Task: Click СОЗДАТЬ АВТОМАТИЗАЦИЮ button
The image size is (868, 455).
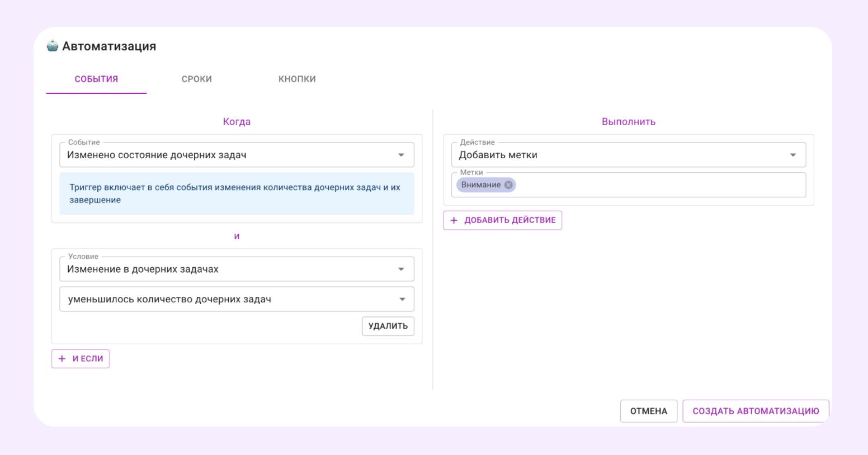Action: coord(756,411)
